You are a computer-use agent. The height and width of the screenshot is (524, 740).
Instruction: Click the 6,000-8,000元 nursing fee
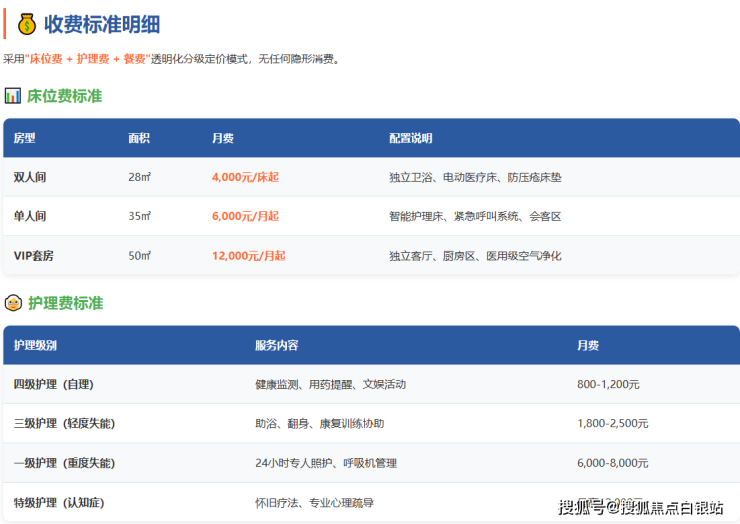(x=612, y=463)
